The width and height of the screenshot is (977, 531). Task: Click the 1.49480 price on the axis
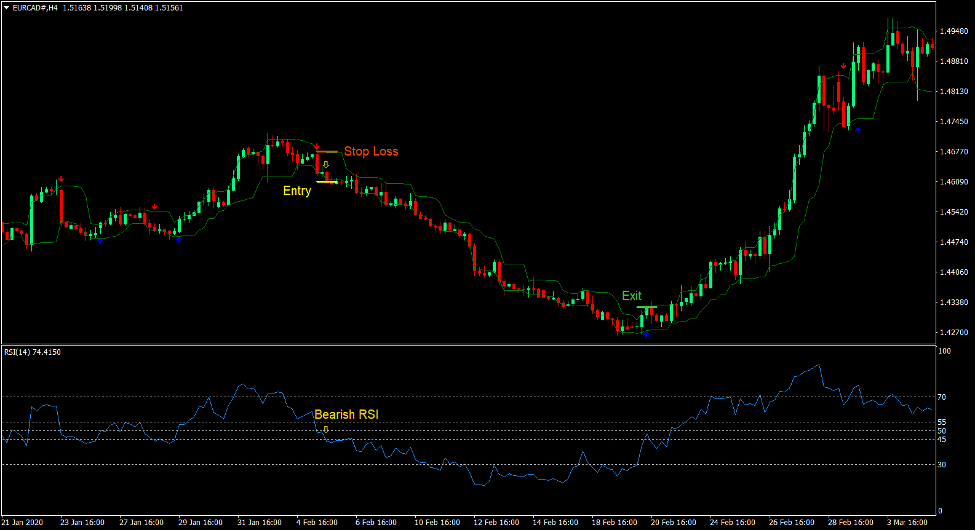coord(953,30)
